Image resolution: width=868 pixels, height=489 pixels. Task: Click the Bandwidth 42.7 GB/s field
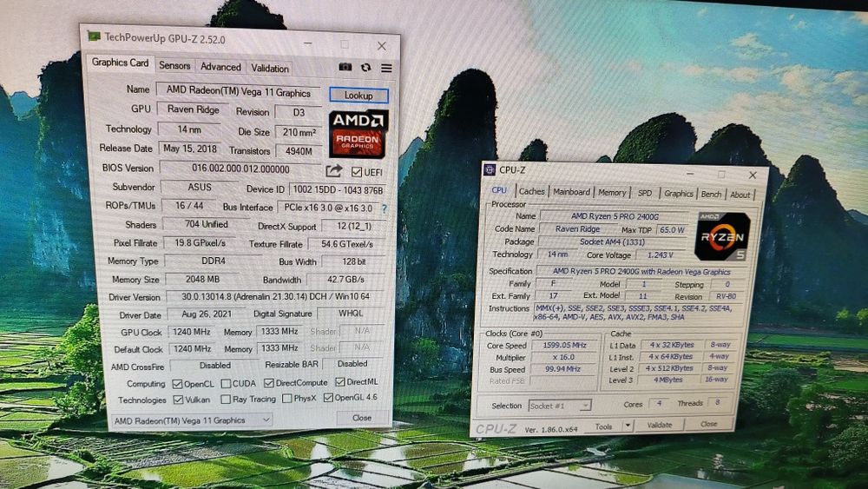345,279
